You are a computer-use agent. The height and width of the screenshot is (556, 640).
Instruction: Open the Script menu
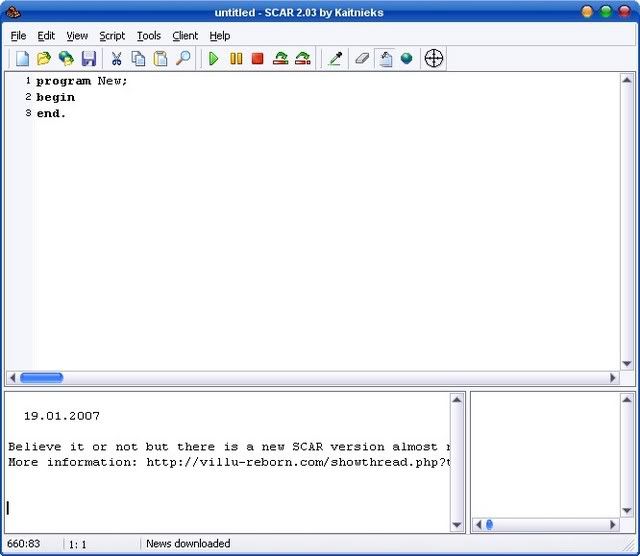112,36
